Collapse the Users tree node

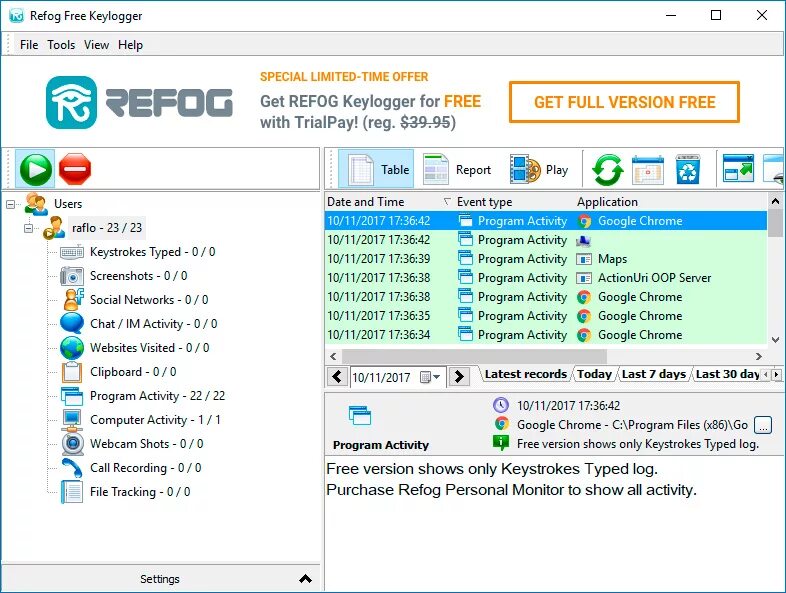coord(11,204)
